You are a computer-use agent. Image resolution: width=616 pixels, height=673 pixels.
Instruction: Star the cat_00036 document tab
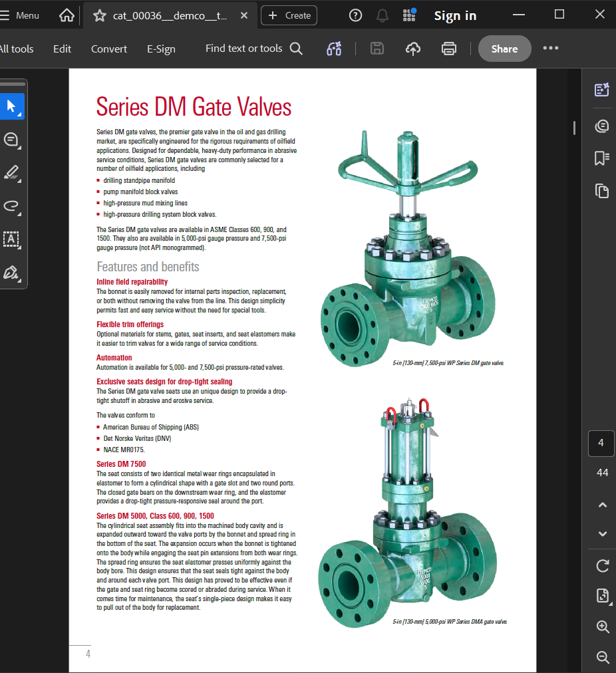click(100, 16)
